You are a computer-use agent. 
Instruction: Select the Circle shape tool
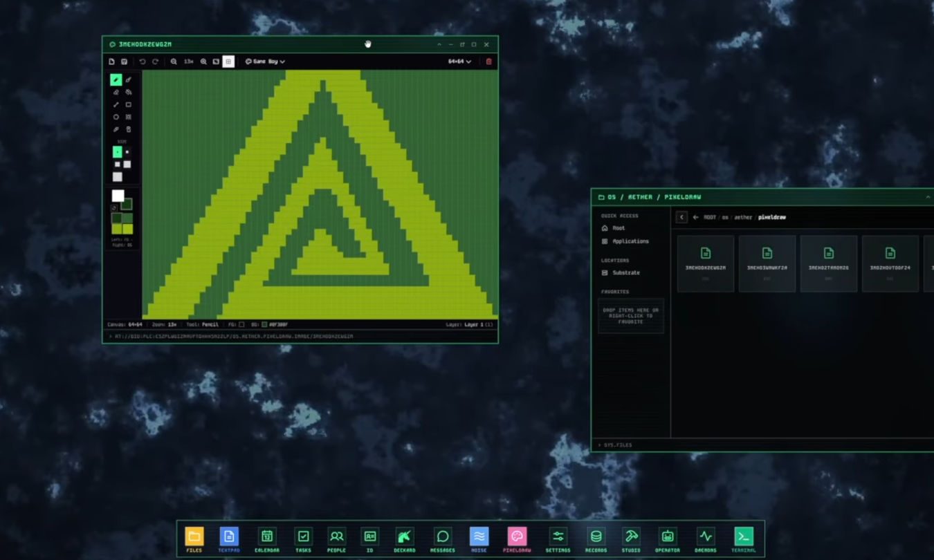[116, 117]
